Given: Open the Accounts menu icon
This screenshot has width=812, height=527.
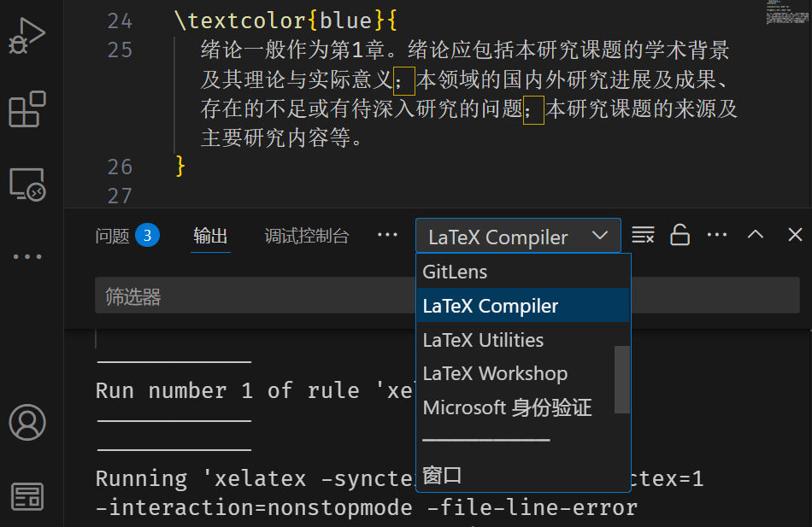Looking at the screenshot, I should tap(26, 422).
